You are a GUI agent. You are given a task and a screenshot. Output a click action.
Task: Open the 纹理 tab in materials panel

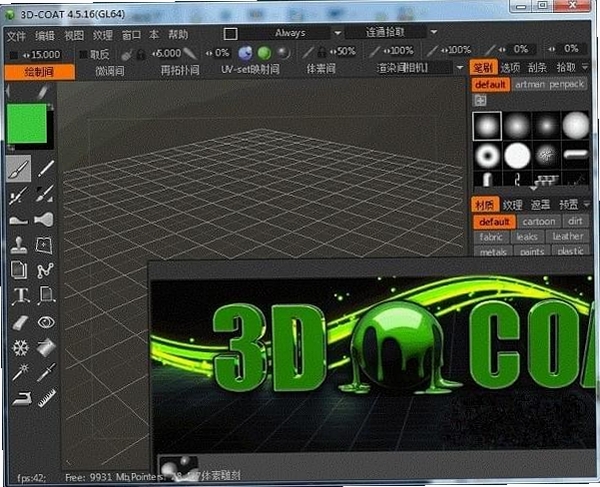tap(513, 205)
